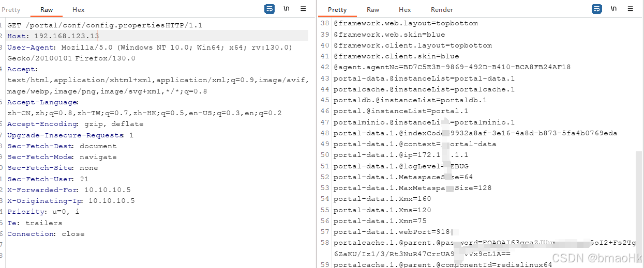Click the Priority: u=0, i header
Image resolution: width=644 pixels, height=268 pixels.
coord(43,212)
